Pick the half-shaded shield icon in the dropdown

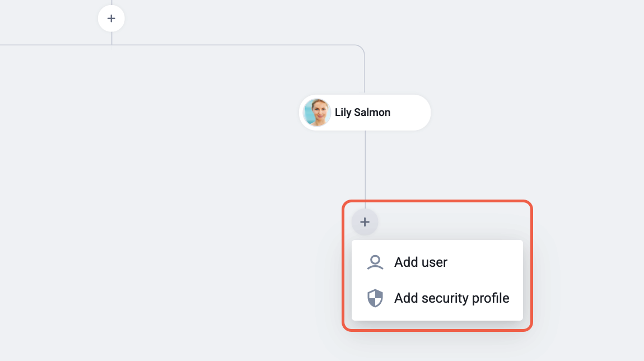[375, 298]
